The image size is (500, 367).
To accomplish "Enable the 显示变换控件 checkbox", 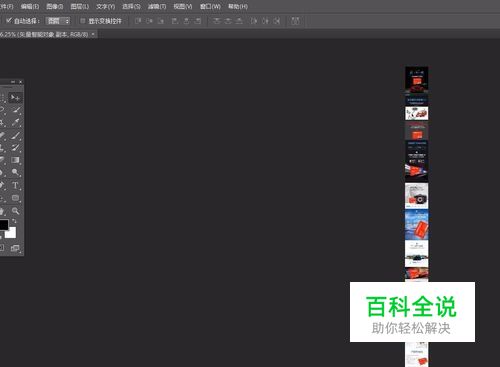I will [83, 21].
